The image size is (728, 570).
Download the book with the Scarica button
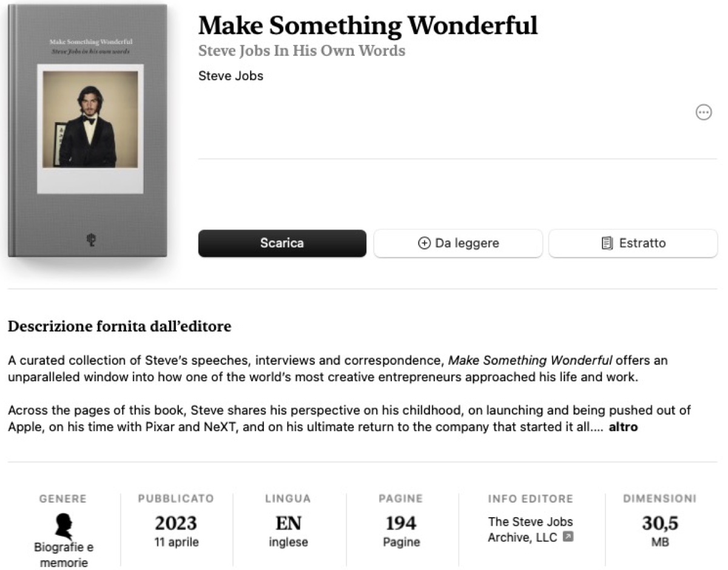tap(282, 243)
